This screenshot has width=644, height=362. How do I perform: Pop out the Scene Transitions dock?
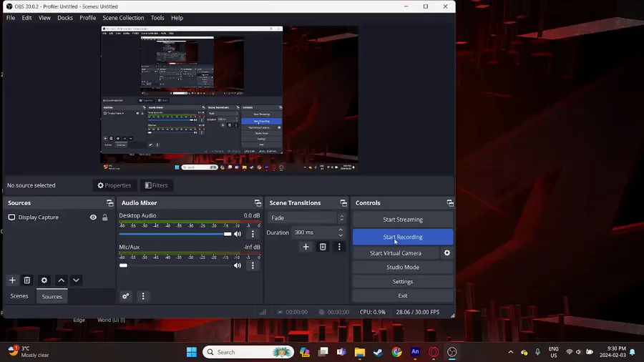(343, 202)
